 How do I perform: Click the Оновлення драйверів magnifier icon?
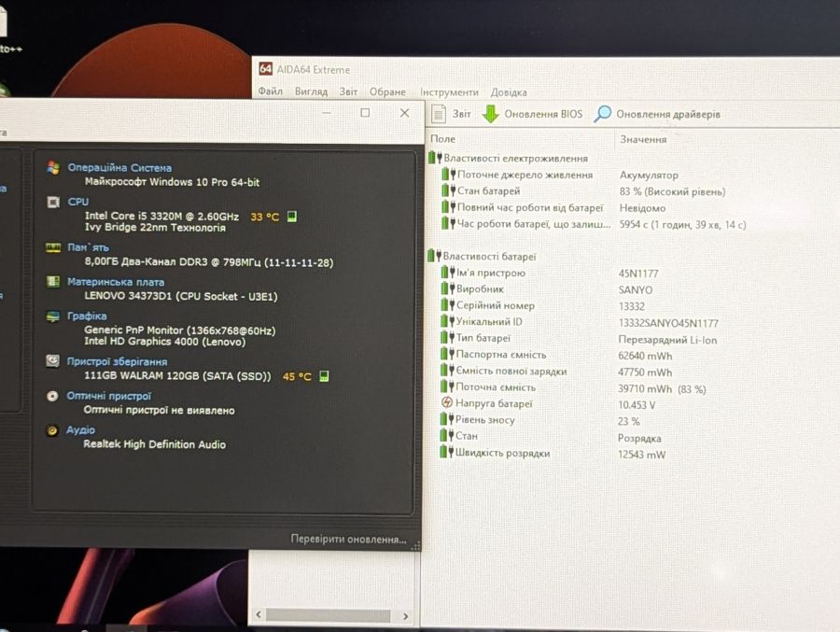[602, 114]
